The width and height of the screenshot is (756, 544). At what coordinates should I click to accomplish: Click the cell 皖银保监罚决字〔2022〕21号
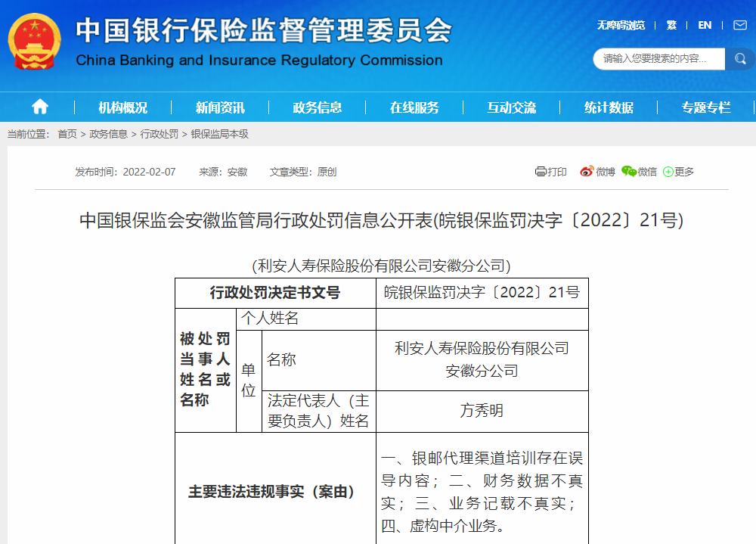[482, 293]
